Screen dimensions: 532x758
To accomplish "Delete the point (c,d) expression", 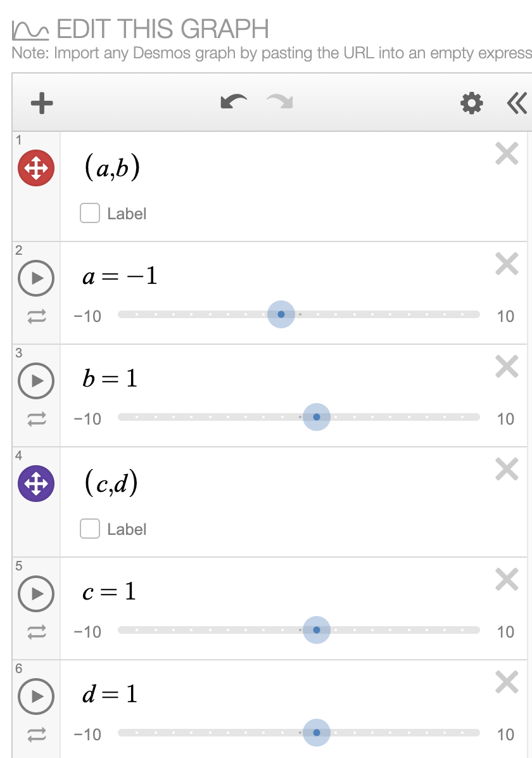I will (506, 469).
